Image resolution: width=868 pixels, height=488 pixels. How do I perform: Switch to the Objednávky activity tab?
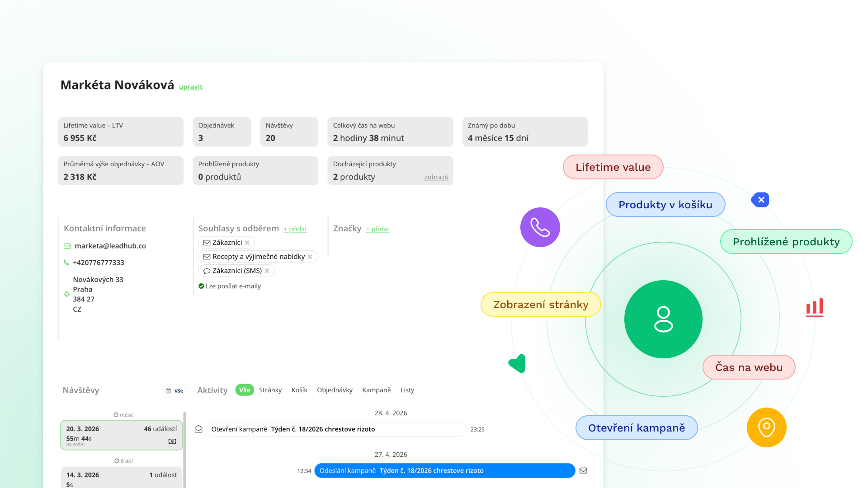click(x=335, y=390)
